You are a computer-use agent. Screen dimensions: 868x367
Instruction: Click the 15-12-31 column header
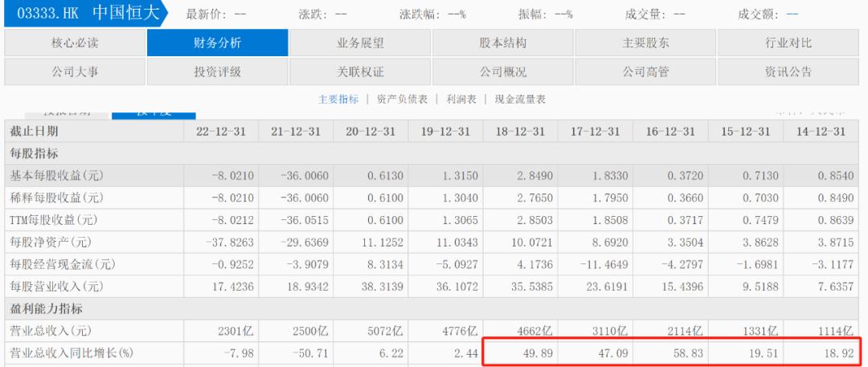746,132
